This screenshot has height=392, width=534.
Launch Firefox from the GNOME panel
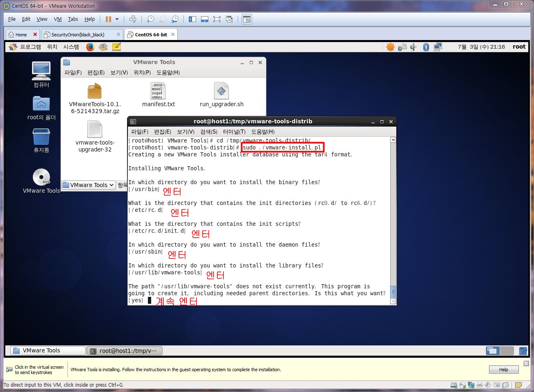[90, 47]
